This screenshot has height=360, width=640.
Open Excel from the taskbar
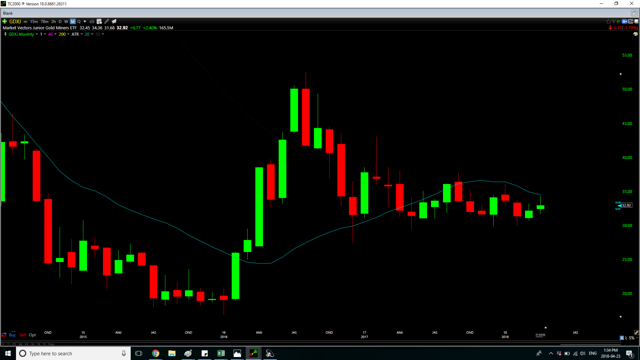tap(221, 353)
